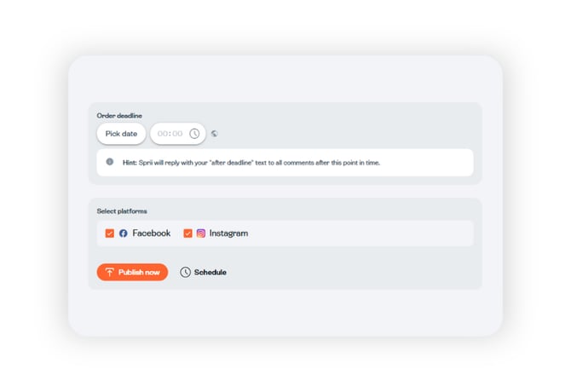This screenshot has height=392, width=571.
Task: Click the Schedule clock icon
Action: [186, 273]
